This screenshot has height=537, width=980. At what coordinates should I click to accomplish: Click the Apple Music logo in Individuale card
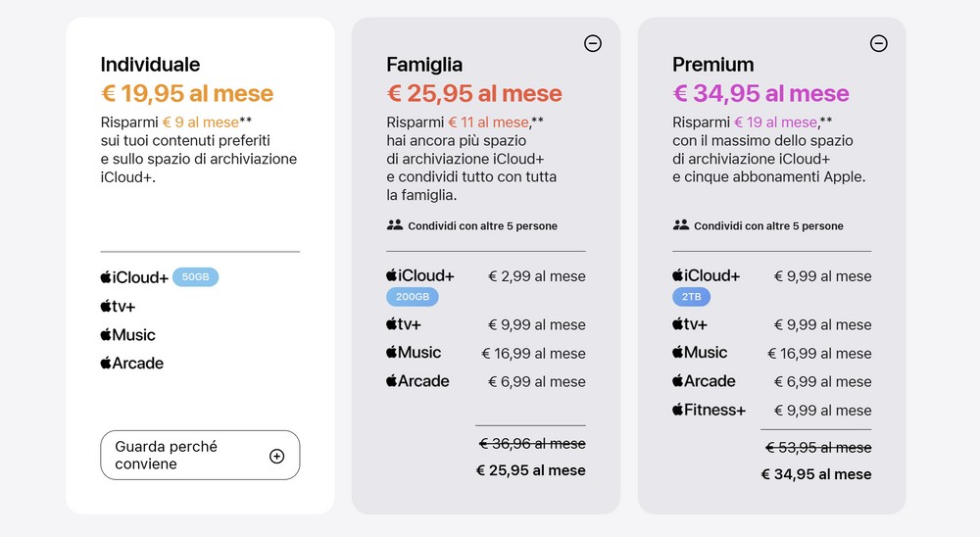click(127, 335)
